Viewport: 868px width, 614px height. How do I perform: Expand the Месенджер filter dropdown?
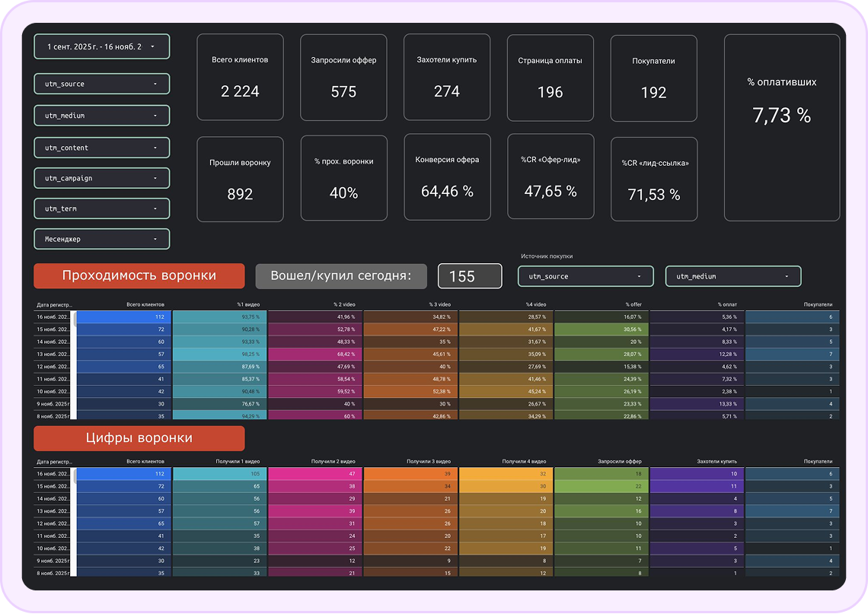[101, 239]
